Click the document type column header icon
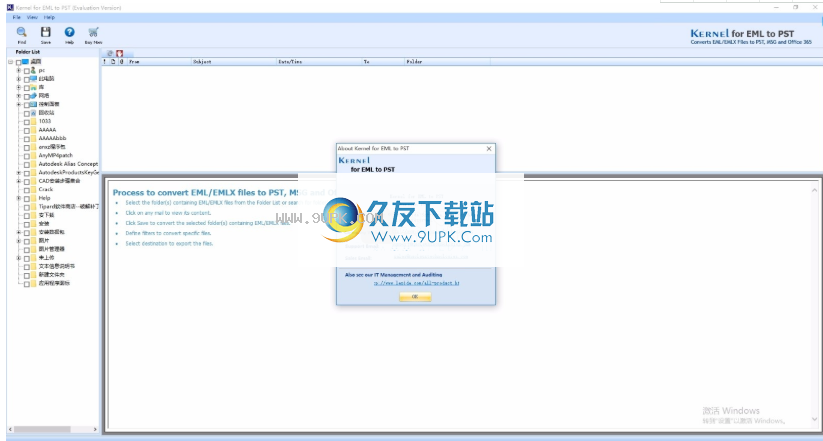This screenshot has height=441, width=823. (x=113, y=61)
